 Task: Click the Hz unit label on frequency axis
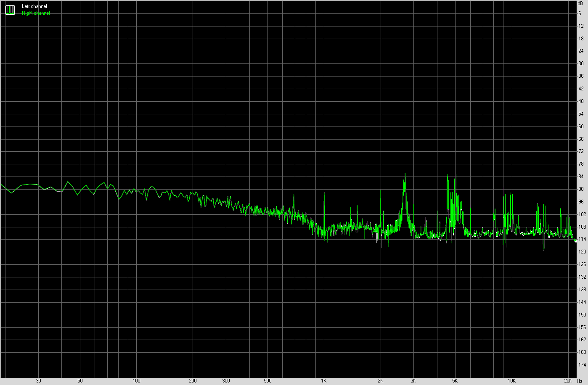pyautogui.click(x=580, y=381)
